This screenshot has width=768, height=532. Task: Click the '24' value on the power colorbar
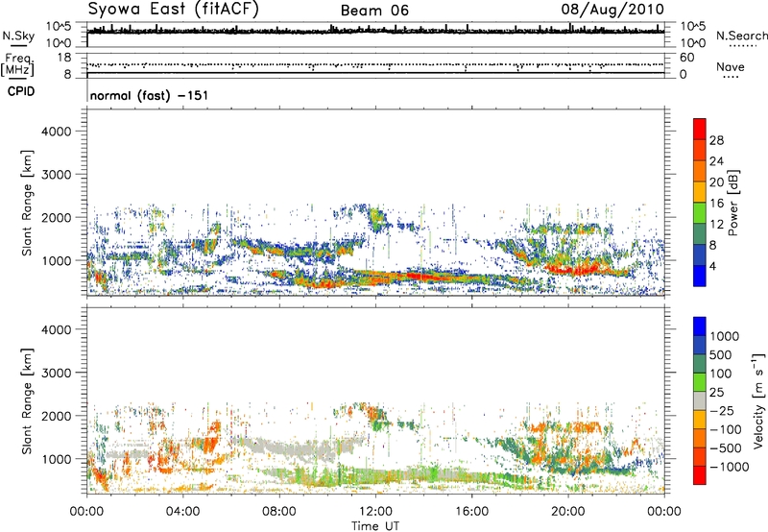pos(716,161)
